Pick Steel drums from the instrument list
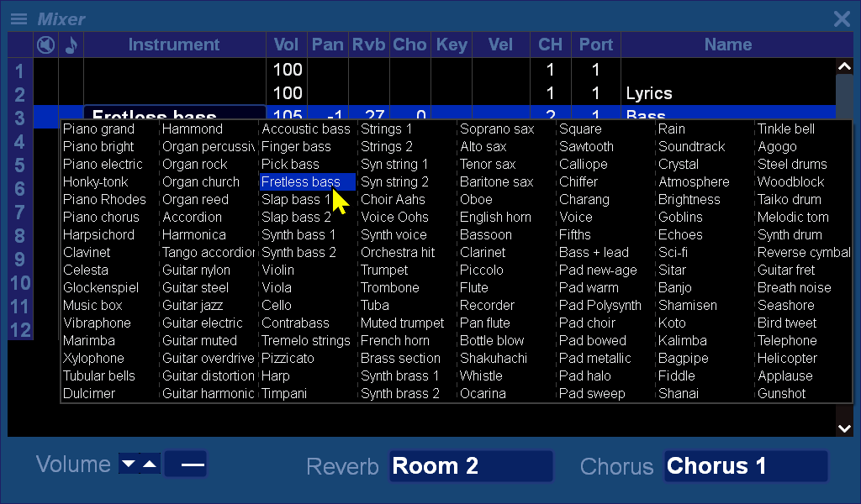The height and width of the screenshot is (504, 861). coord(792,165)
